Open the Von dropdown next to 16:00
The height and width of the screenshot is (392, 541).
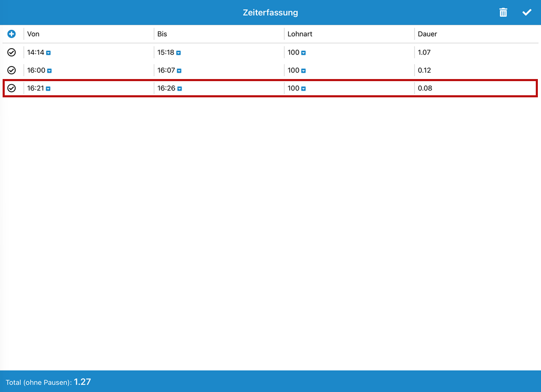click(49, 71)
